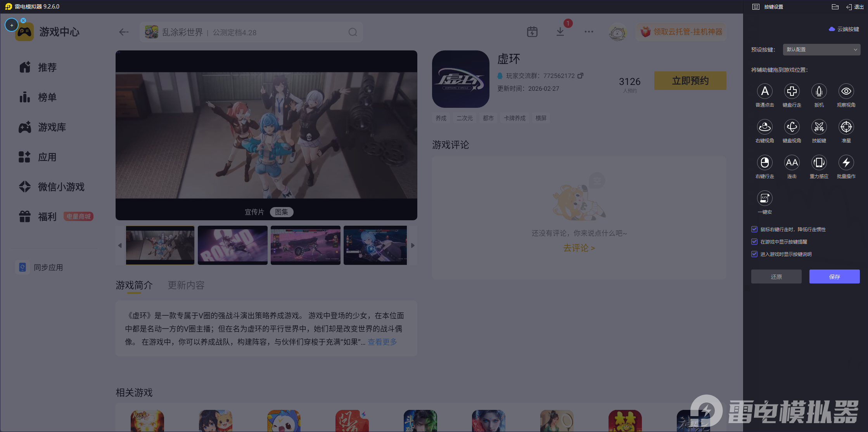Switch media viewer to 宣传片 tab
Viewport: 868px width, 432px height.
click(x=254, y=212)
